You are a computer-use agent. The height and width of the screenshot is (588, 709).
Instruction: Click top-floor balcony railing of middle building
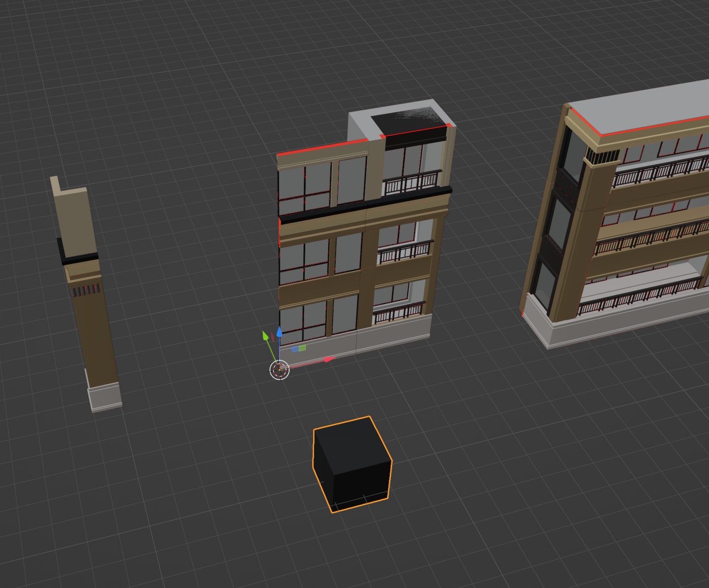412,182
